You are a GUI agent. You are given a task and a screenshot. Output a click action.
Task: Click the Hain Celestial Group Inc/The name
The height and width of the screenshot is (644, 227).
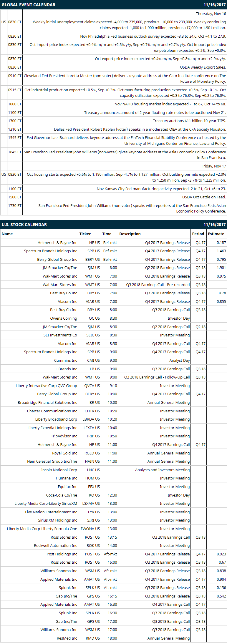(x=52, y=461)
